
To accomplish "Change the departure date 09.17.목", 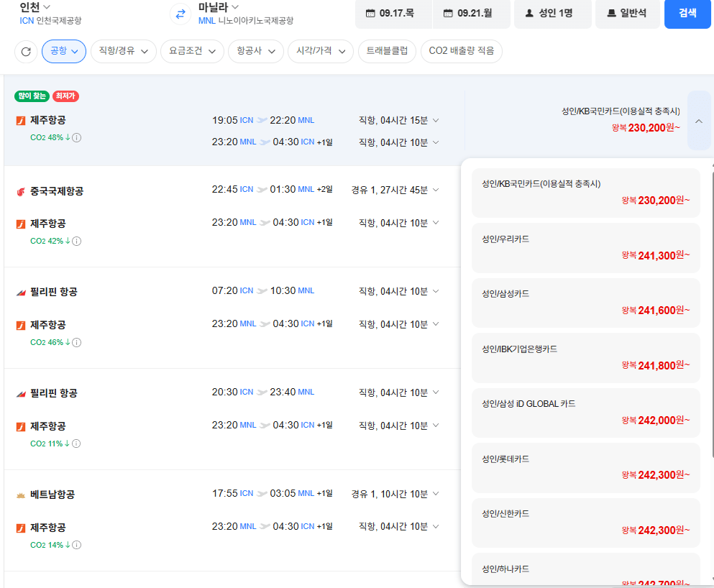I will (393, 14).
